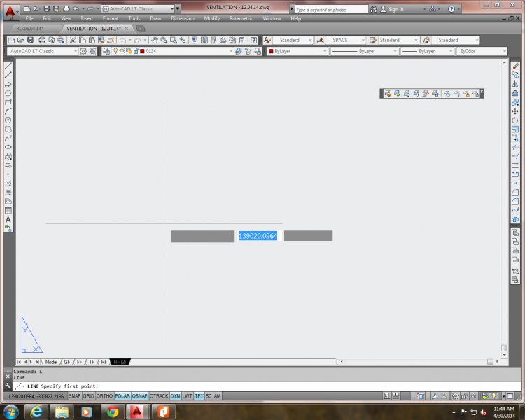Open the ByLayer linetype dropdown
The width and height of the screenshot is (525, 420).
tap(364, 51)
